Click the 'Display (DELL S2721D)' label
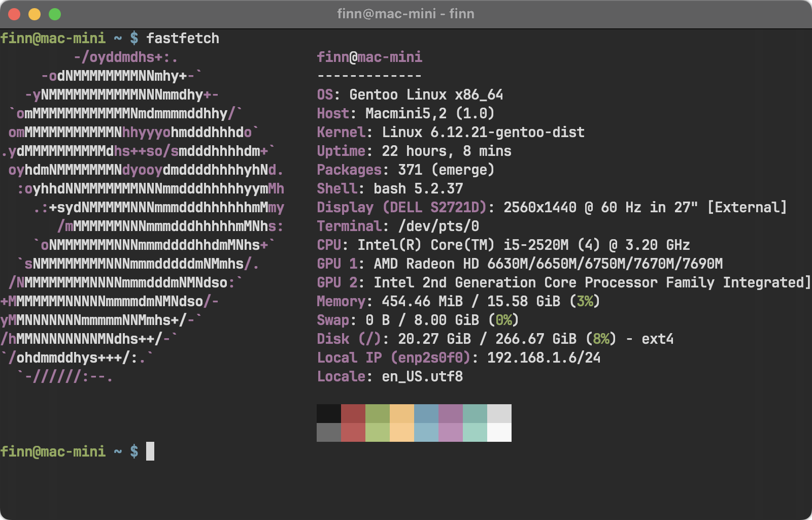 pos(402,207)
